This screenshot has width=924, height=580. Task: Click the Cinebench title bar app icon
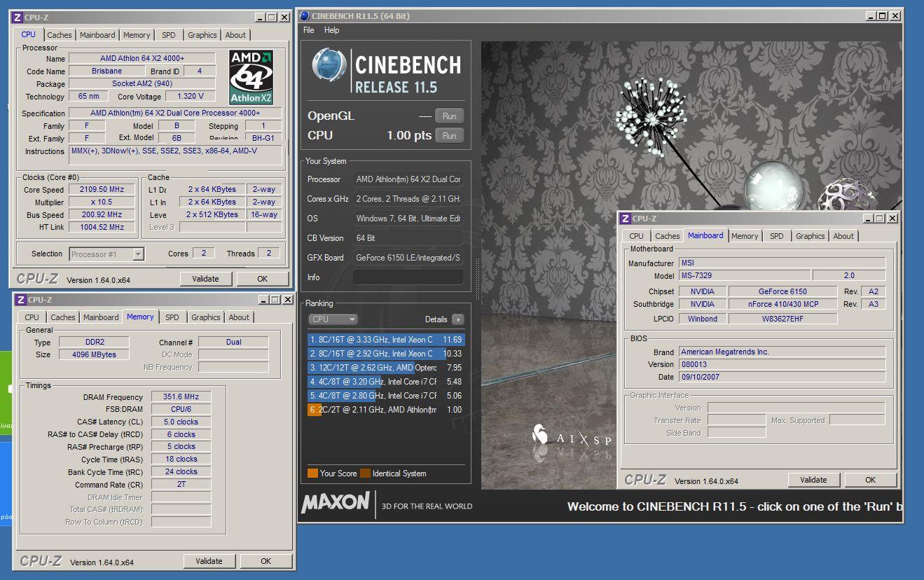coord(305,16)
